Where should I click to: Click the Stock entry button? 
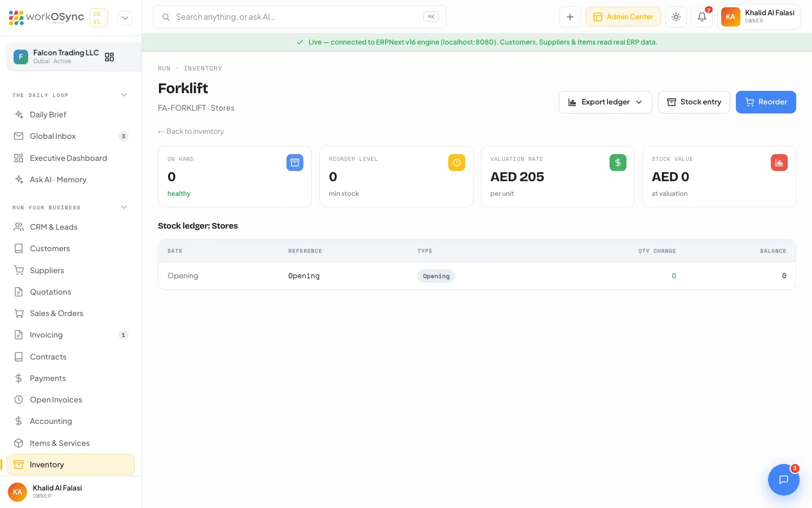694,102
